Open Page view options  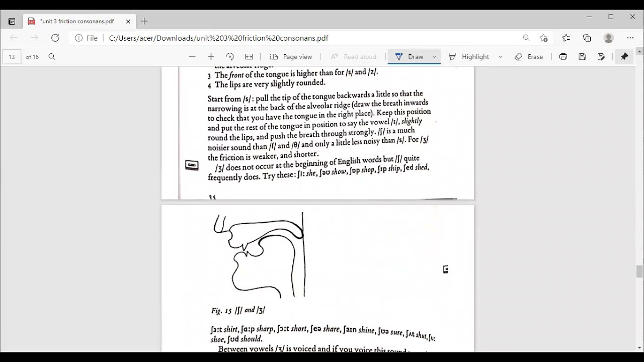[x=291, y=57]
